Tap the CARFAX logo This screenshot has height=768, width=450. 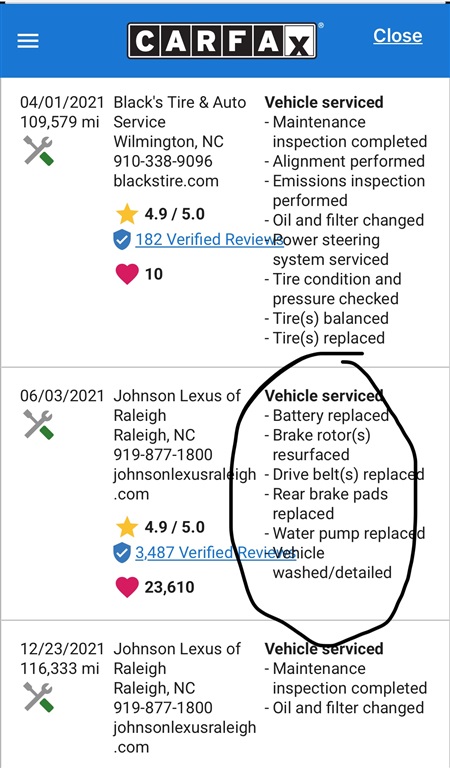click(222, 41)
